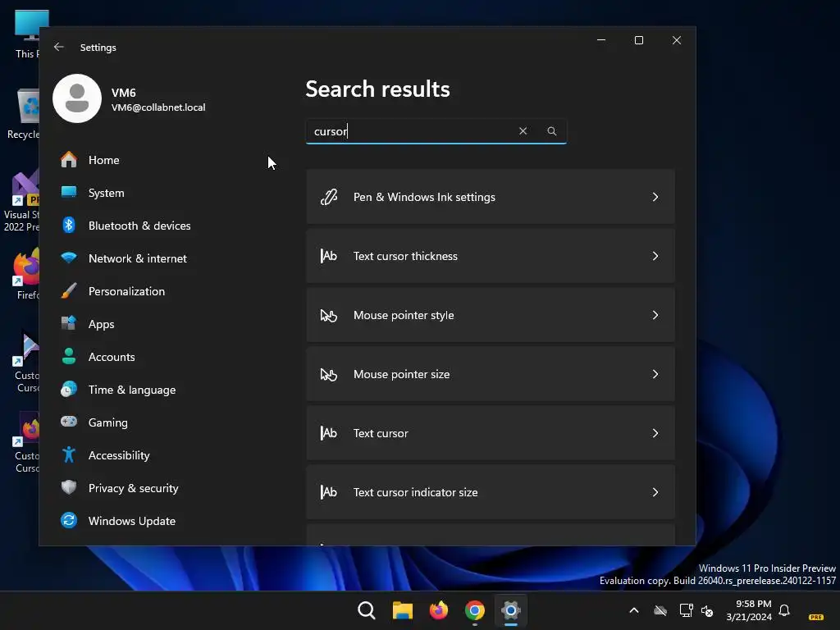
Task: Click chevron on the Text cursor row
Action: pos(655,433)
